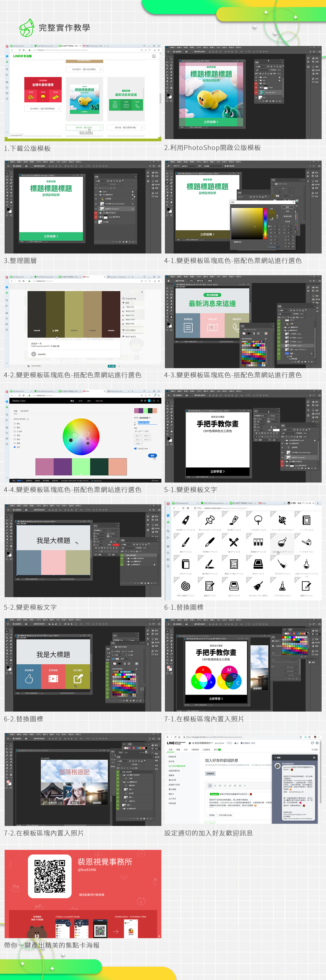Click the hand fan icon
326x980 pixels.
[258, 520]
